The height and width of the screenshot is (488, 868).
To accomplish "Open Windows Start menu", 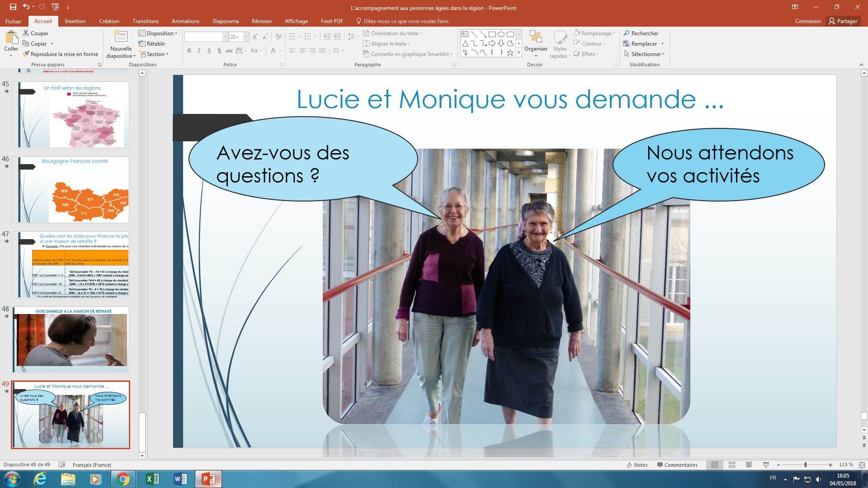I will [12, 479].
